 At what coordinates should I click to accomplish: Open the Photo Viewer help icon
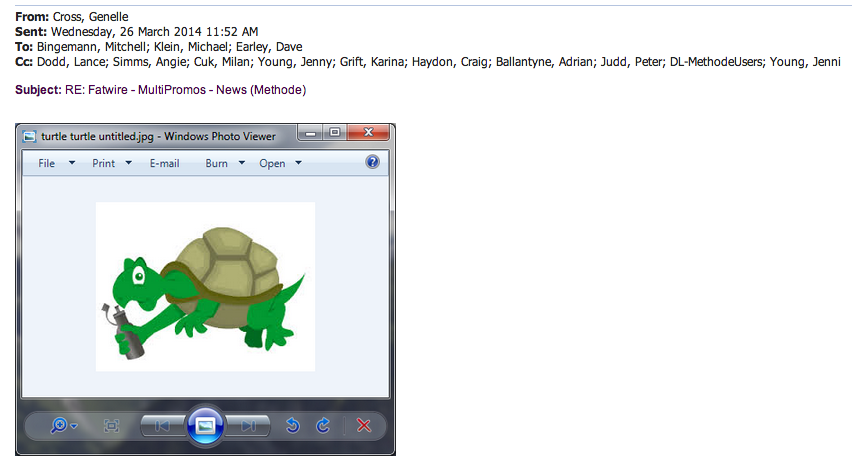pyautogui.click(x=372, y=162)
